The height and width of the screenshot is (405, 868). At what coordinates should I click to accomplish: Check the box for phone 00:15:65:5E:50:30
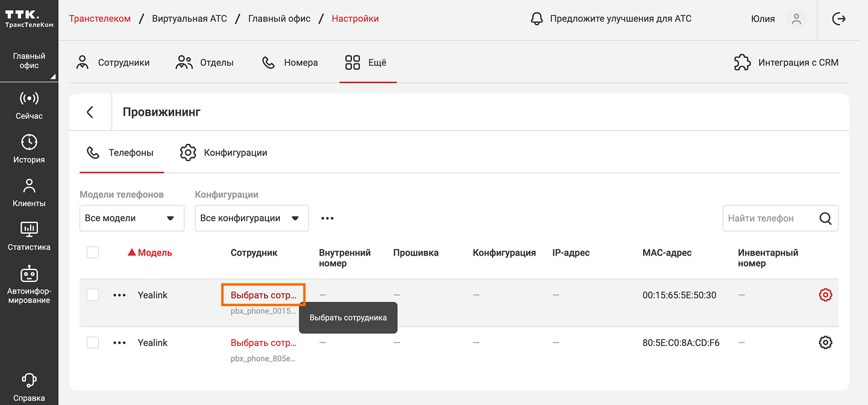click(x=93, y=295)
